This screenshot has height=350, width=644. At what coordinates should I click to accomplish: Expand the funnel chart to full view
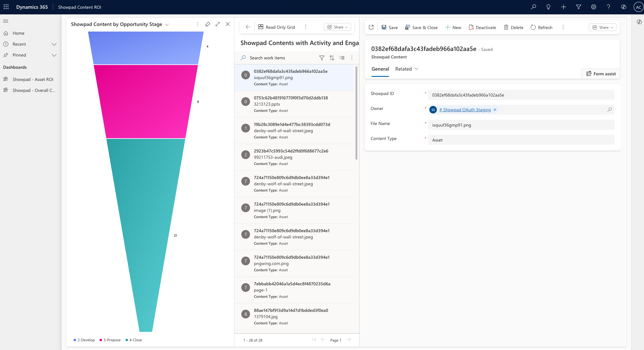(218, 24)
